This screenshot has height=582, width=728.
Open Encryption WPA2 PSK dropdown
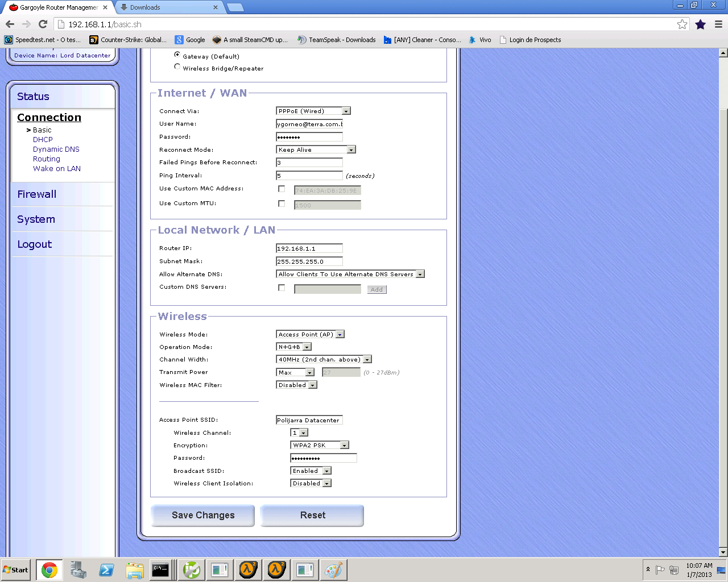320,445
